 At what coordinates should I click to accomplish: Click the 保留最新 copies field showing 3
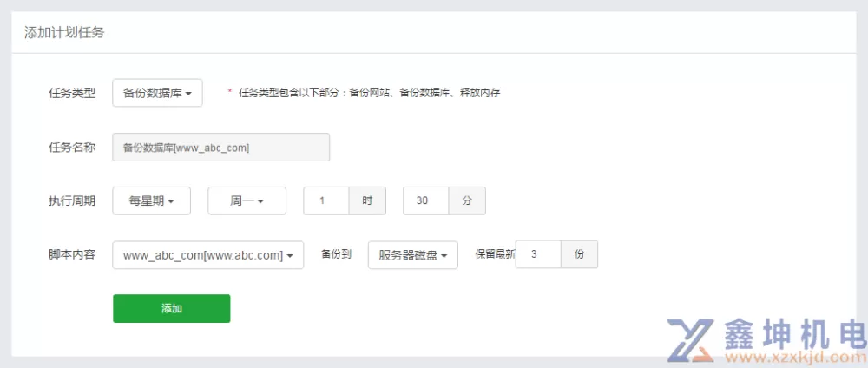click(x=538, y=254)
